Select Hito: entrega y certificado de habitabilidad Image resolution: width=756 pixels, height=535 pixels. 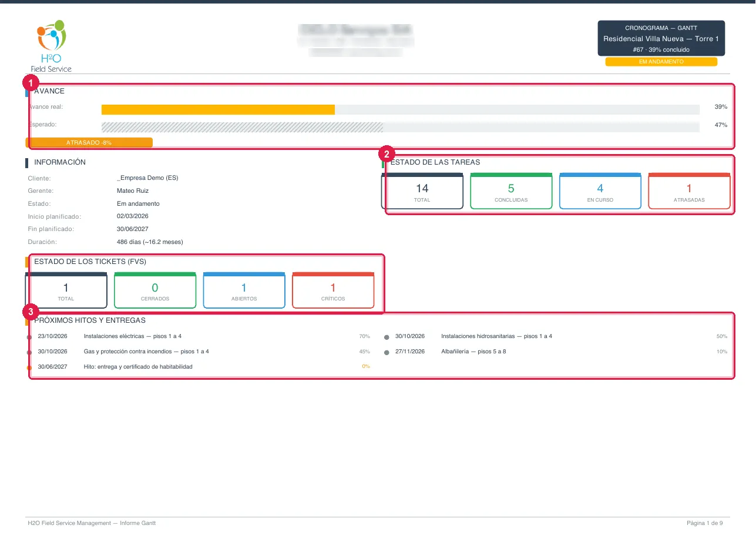click(x=138, y=367)
